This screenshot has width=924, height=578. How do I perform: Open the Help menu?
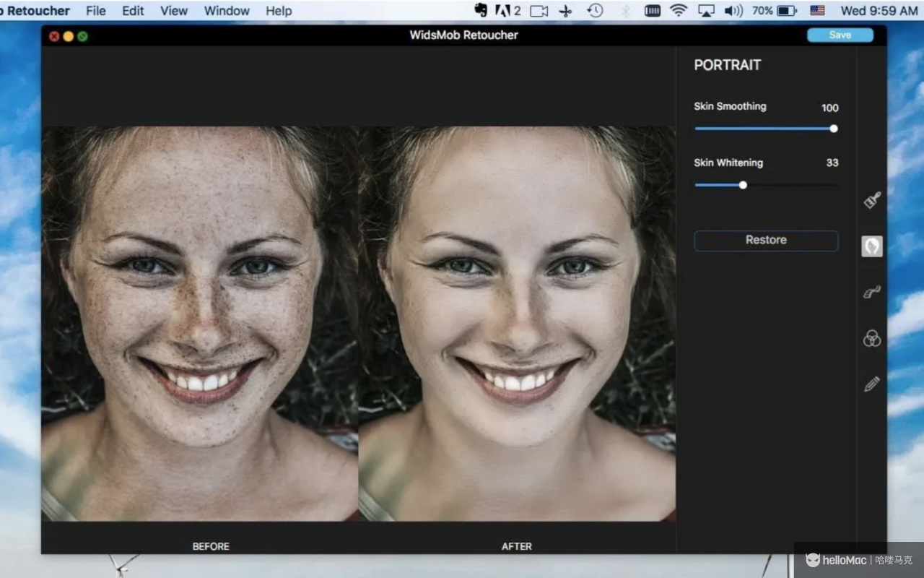279,11
